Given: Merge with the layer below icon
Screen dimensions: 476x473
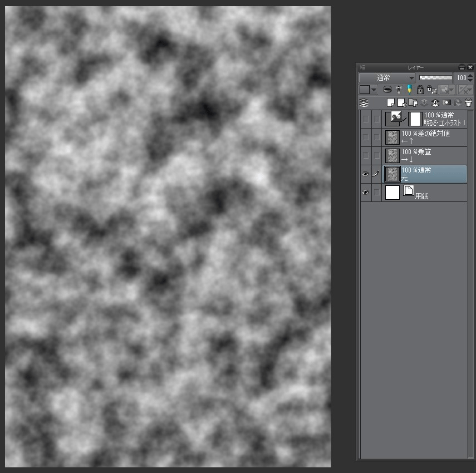Looking at the screenshot, I should tap(435, 103).
